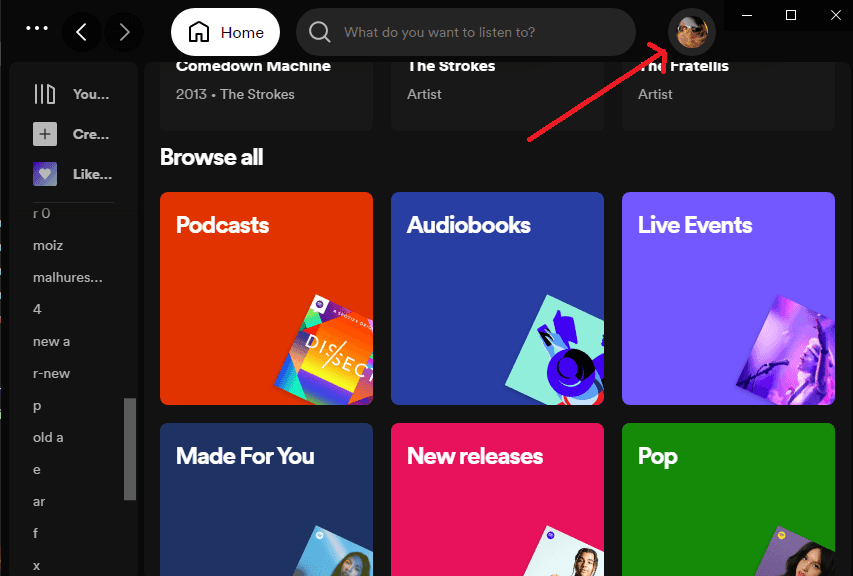Open the Comedown Machine album result
The width and height of the screenshot is (853, 576).
click(x=267, y=96)
